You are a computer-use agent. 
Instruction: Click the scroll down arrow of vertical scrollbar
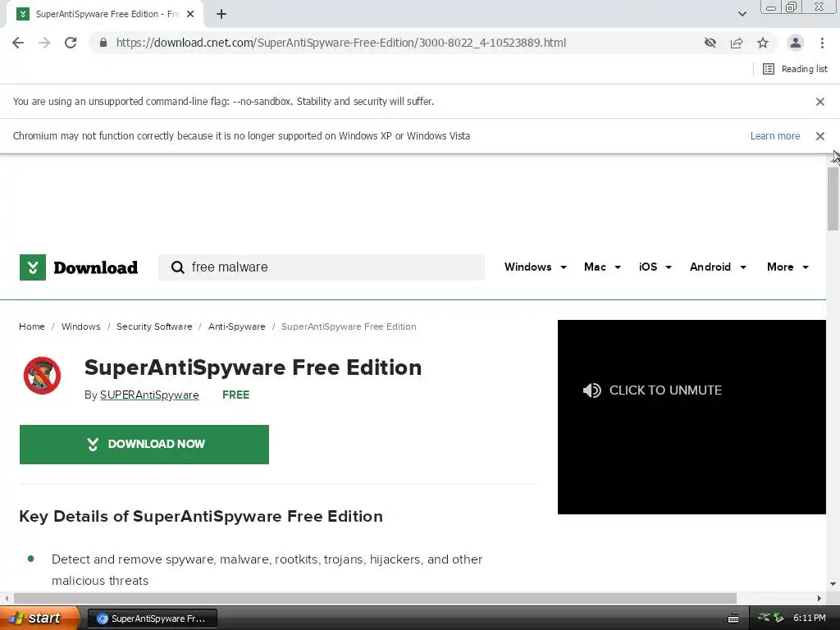833,584
